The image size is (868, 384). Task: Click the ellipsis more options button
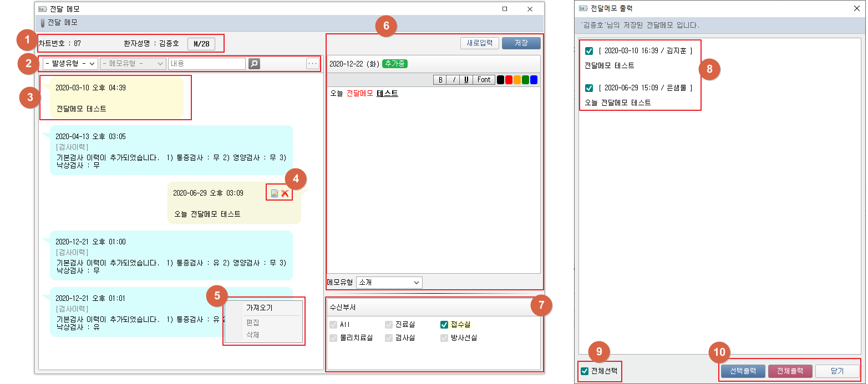[313, 64]
